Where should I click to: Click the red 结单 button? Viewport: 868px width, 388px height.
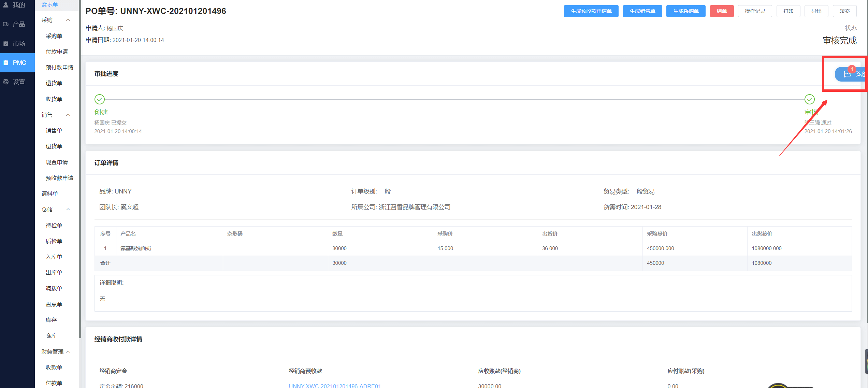coord(722,11)
